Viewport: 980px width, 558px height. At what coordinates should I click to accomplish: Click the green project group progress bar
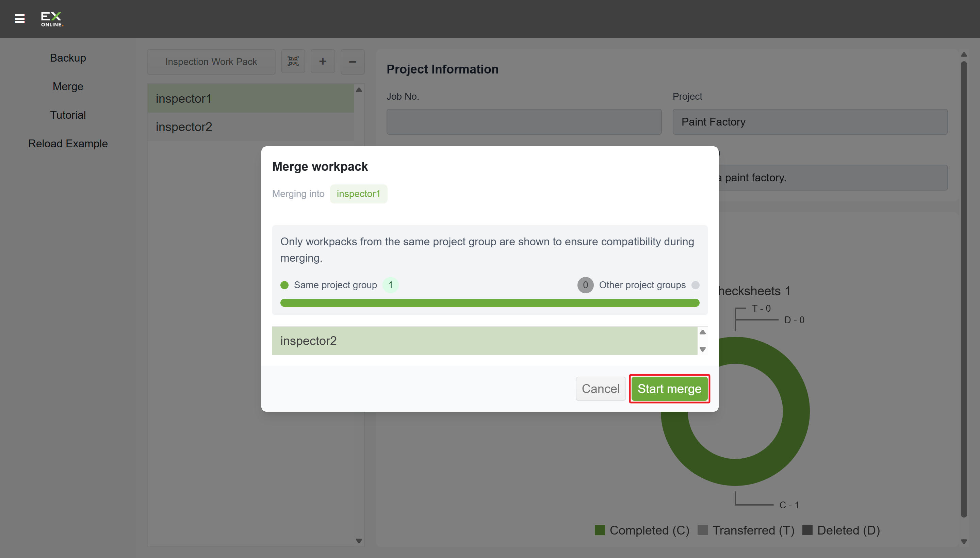(490, 303)
